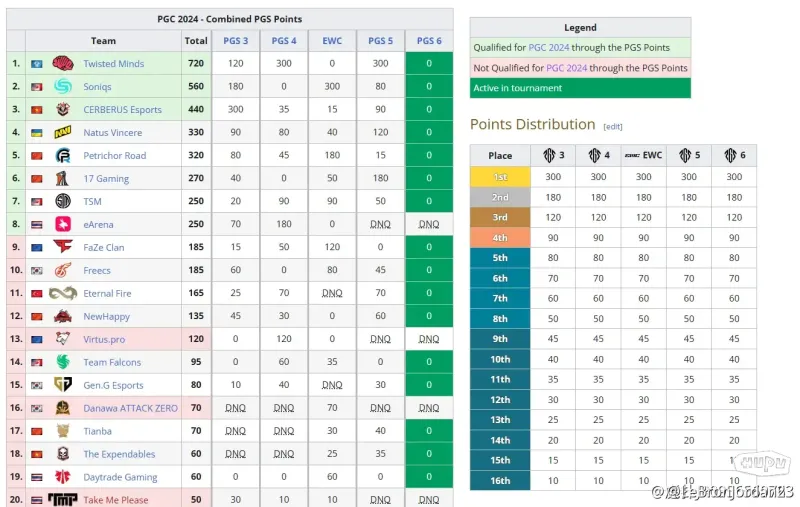Click the Take Me Please TMP logo
Image resolution: width=800 pixels, height=507 pixels.
63,499
